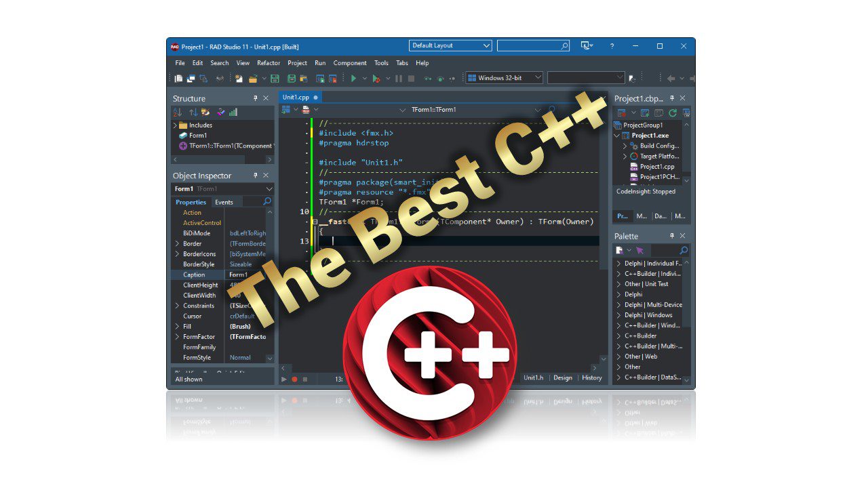Select the FormStyle property row

218,357
